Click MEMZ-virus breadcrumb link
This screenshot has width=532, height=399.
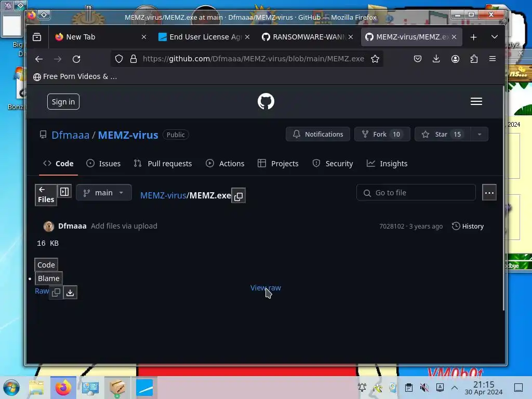[x=163, y=195]
